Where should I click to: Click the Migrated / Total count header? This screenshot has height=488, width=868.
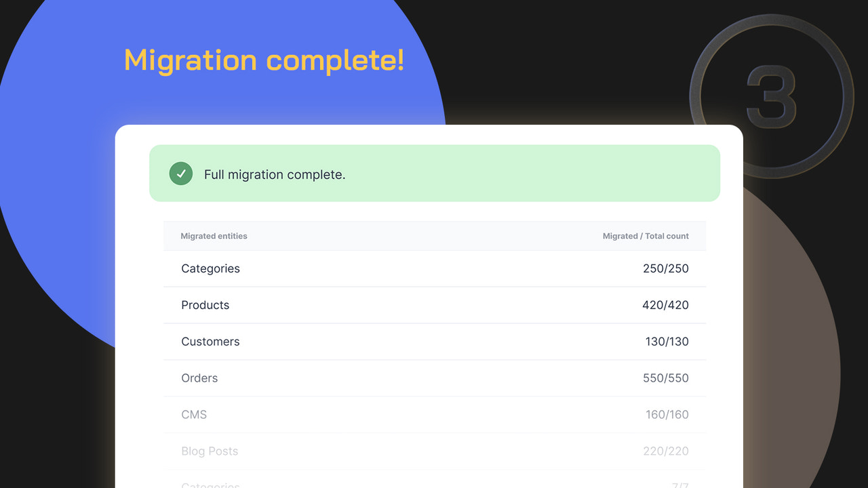[x=646, y=236]
